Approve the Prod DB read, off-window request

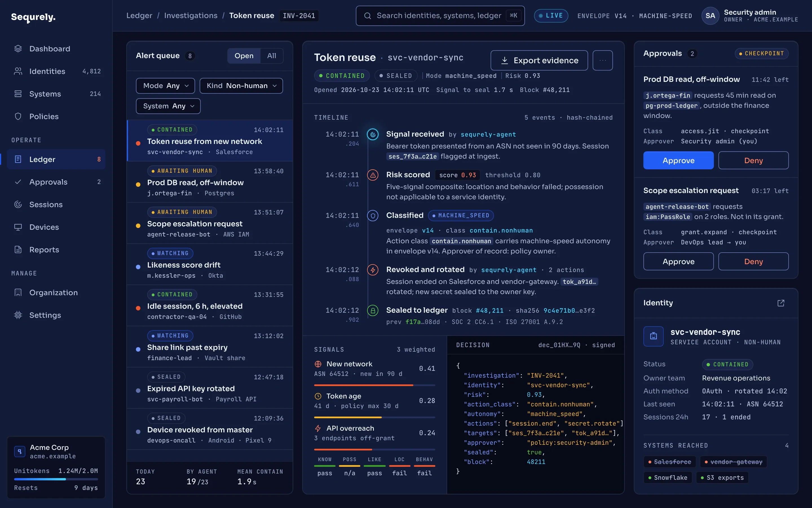pyautogui.click(x=678, y=160)
